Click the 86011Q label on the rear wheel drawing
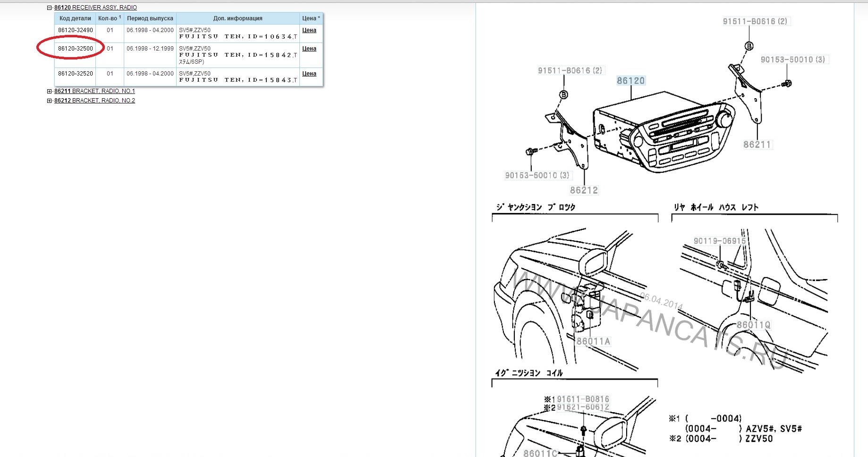This screenshot has width=868, height=457. tap(754, 325)
